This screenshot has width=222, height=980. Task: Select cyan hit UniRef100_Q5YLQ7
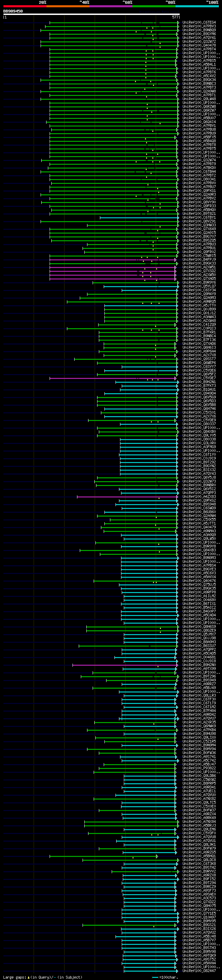coord(199,286)
